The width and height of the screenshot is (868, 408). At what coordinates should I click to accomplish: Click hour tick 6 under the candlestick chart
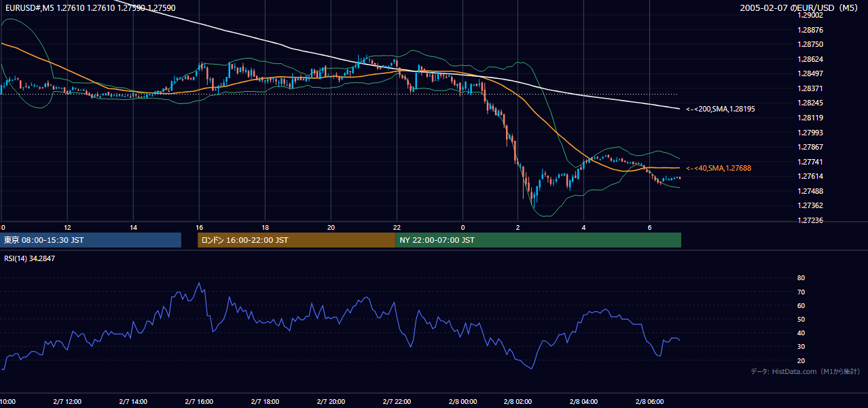coord(649,227)
